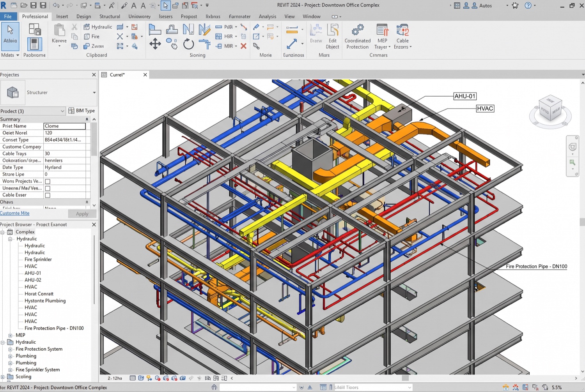Click the Fire ribbon button
Image resolution: width=585 pixels, height=392 pixels.
pos(92,37)
